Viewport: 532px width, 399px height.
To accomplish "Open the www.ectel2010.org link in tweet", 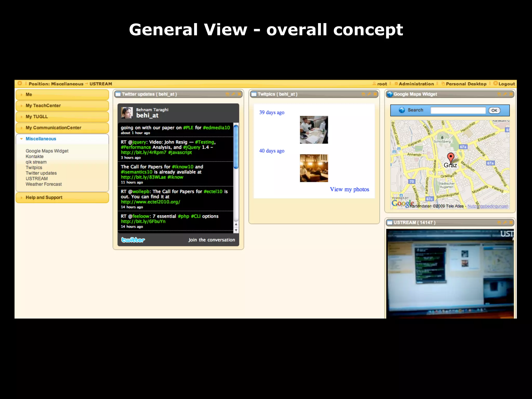I will coord(150,202).
